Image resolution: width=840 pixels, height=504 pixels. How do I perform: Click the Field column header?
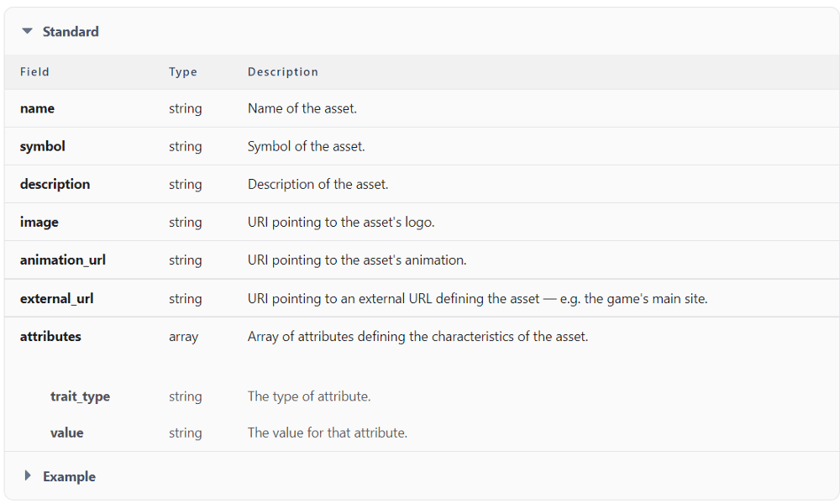pyautogui.click(x=34, y=71)
